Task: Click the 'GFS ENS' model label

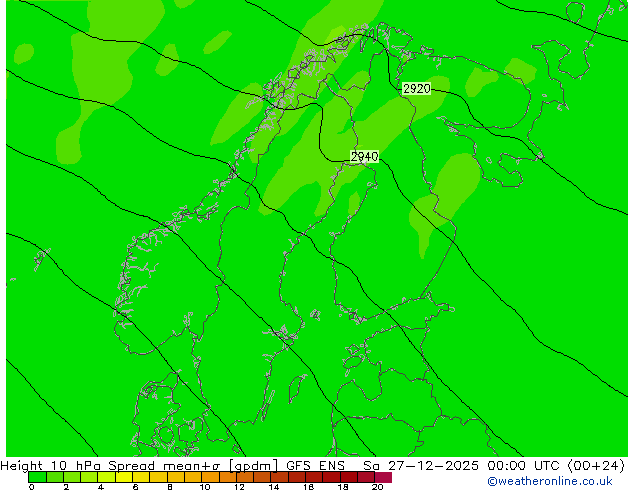Action: [x=315, y=466]
